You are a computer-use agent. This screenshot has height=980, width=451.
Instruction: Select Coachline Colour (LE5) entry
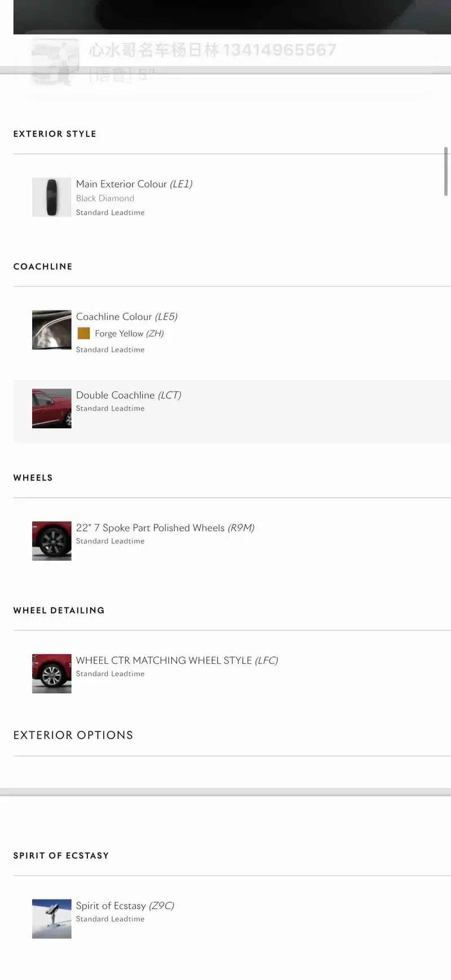(x=127, y=317)
